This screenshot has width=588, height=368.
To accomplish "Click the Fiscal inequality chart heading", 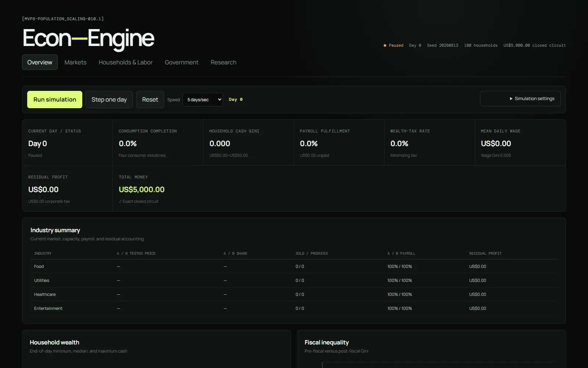I will click(x=327, y=342).
